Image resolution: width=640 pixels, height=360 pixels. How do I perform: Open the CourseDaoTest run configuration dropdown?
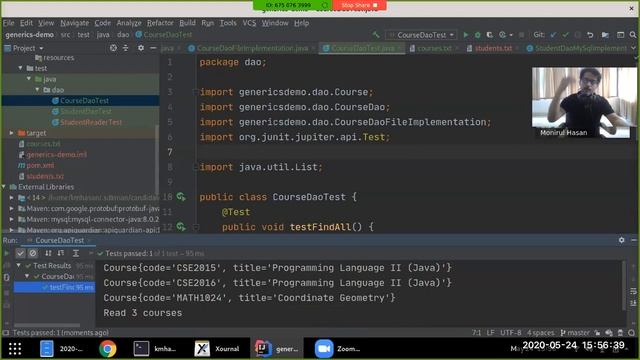[421, 35]
